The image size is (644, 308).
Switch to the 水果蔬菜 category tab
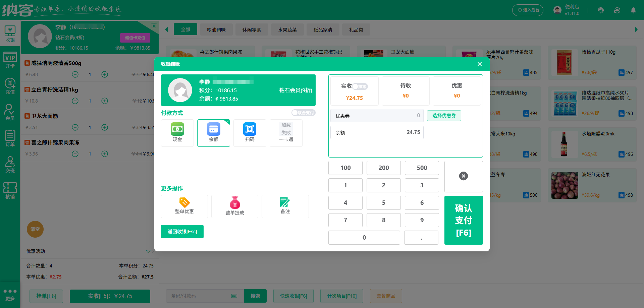point(287,30)
